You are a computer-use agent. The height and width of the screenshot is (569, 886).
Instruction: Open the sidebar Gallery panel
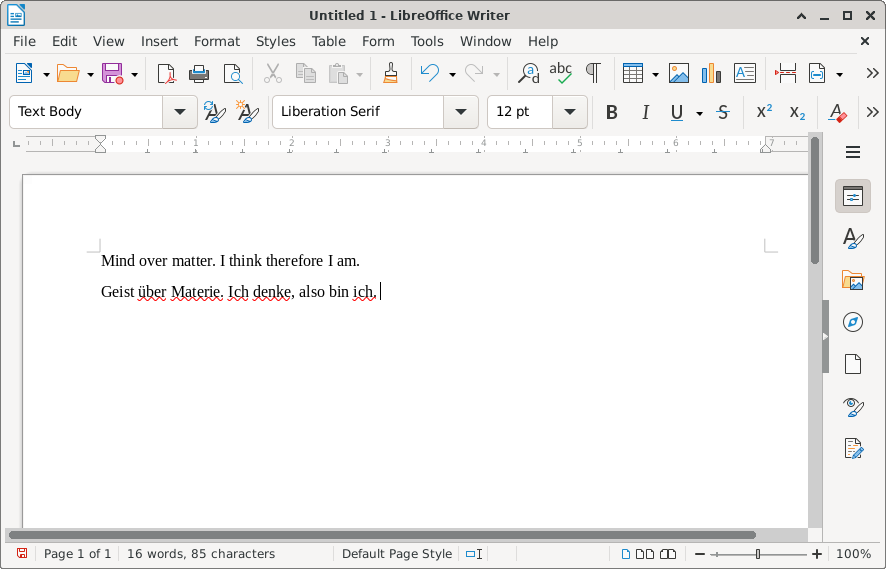(852, 280)
